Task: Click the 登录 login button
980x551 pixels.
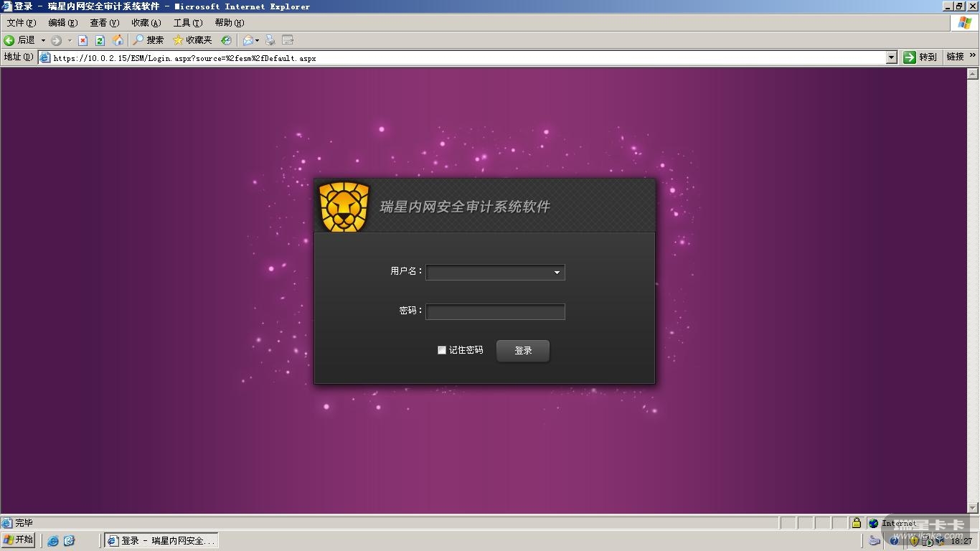Action: coord(523,351)
